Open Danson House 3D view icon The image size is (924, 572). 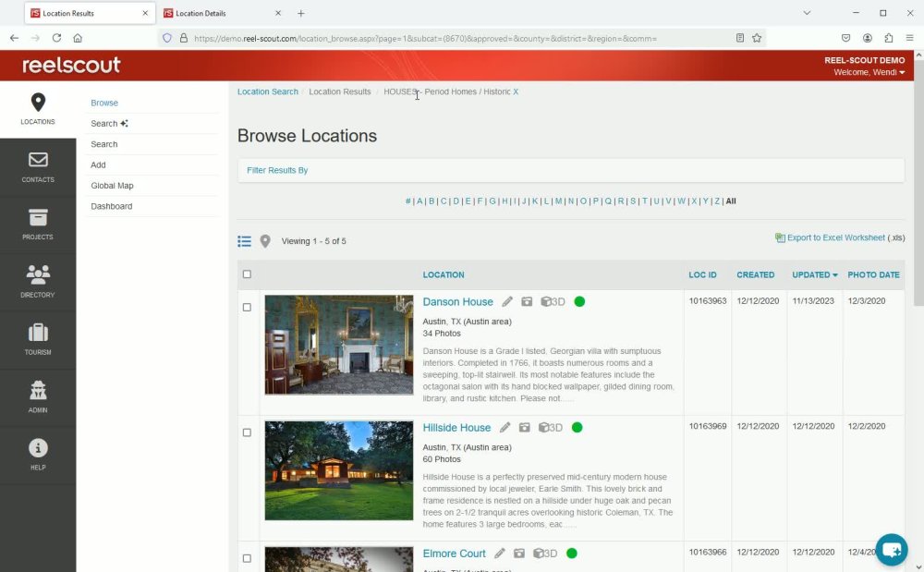(553, 301)
